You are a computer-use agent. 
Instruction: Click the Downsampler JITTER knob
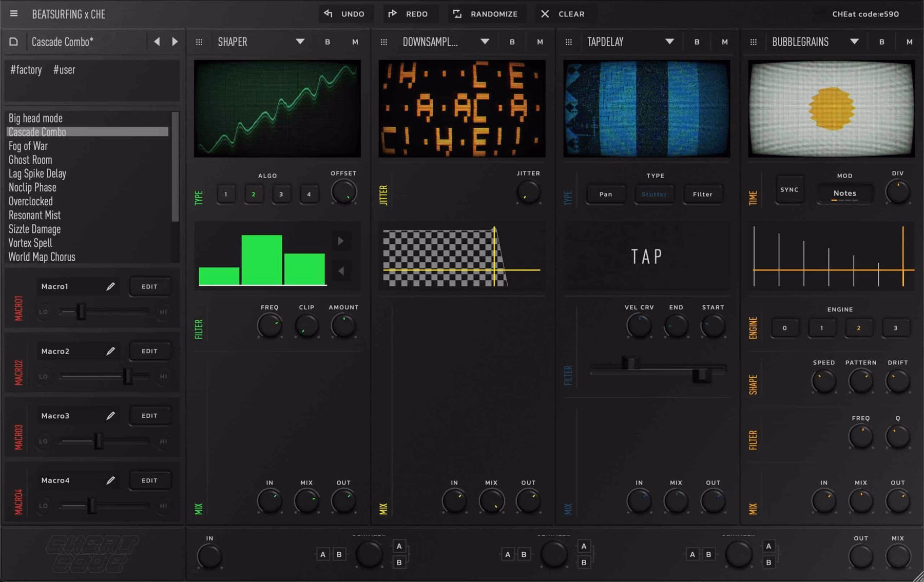tap(528, 192)
